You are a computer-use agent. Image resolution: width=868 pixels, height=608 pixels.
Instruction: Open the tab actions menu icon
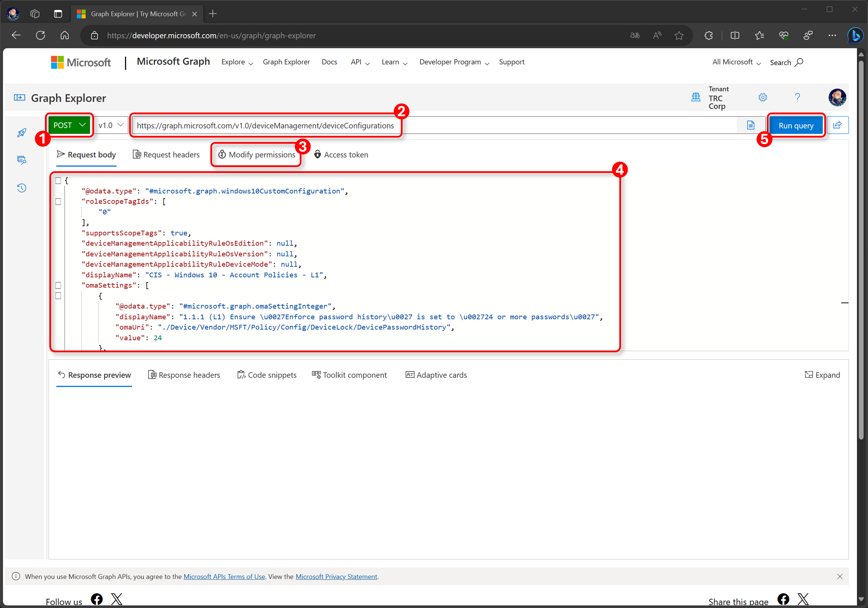[58, 14]
